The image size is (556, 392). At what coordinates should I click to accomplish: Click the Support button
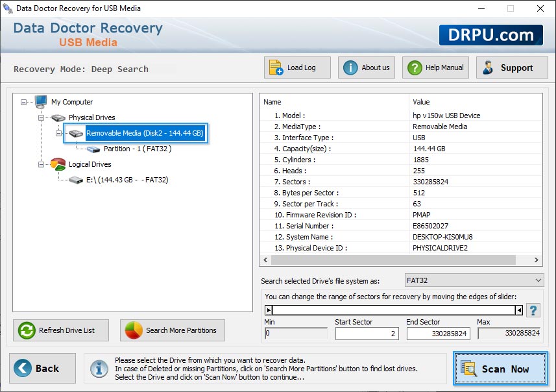click(512, 67)
